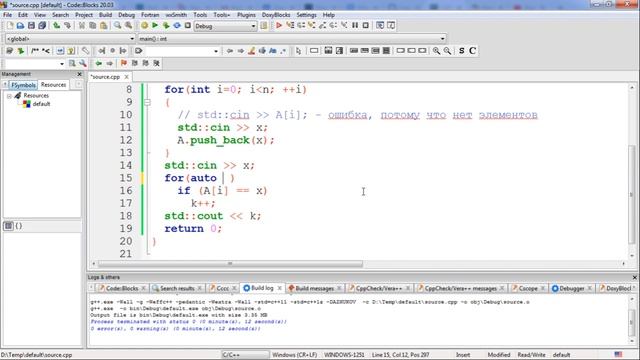Open debugging windows icon
This screenshot has height=360, width=640.
tap(380, 25)
